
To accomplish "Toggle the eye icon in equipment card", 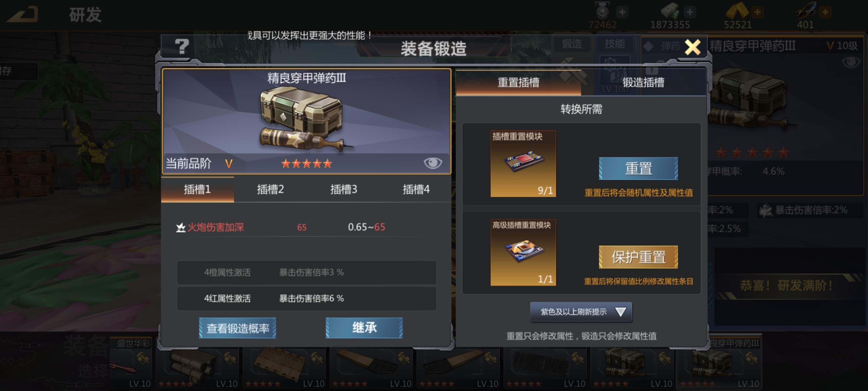I will 433,163.
